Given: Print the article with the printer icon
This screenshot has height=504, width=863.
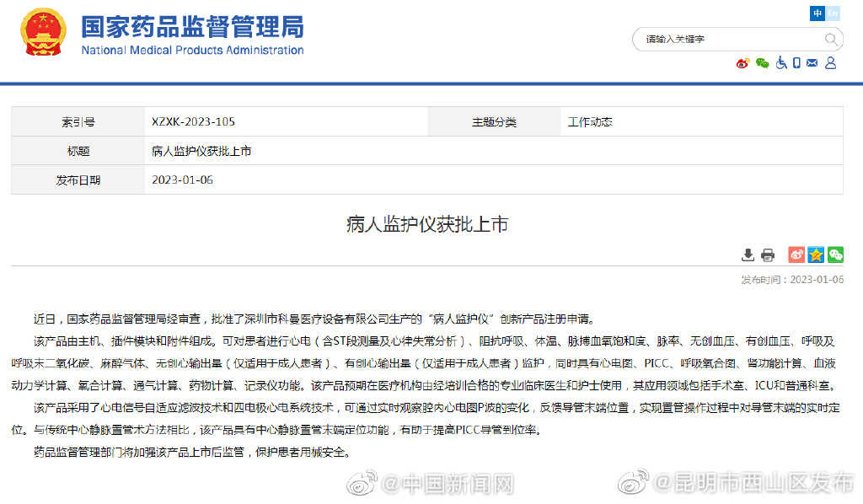Looking at the screenshot, I should [x=768, y=254].
